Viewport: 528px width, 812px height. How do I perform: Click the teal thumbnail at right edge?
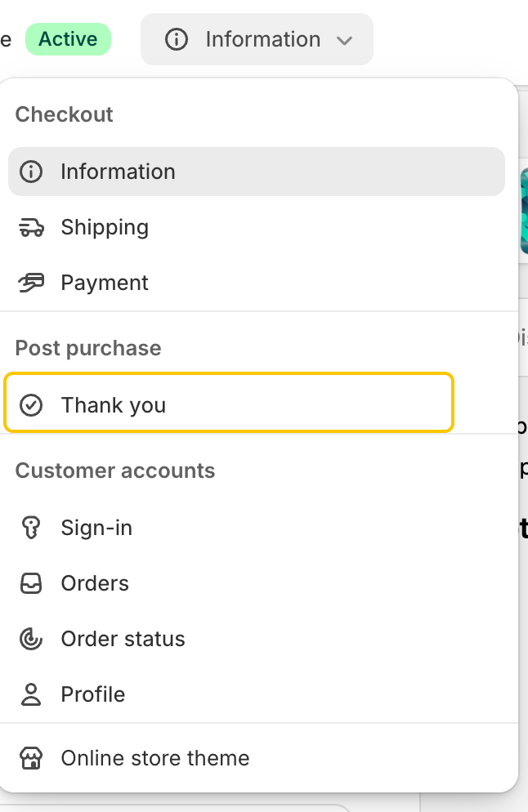pos(524,210)
